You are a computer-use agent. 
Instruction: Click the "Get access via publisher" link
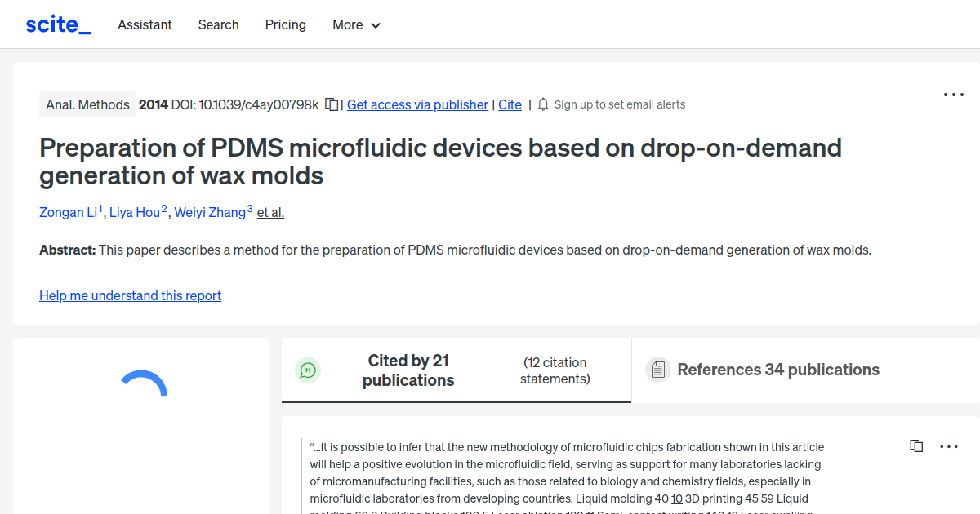[x=417, y=104]
